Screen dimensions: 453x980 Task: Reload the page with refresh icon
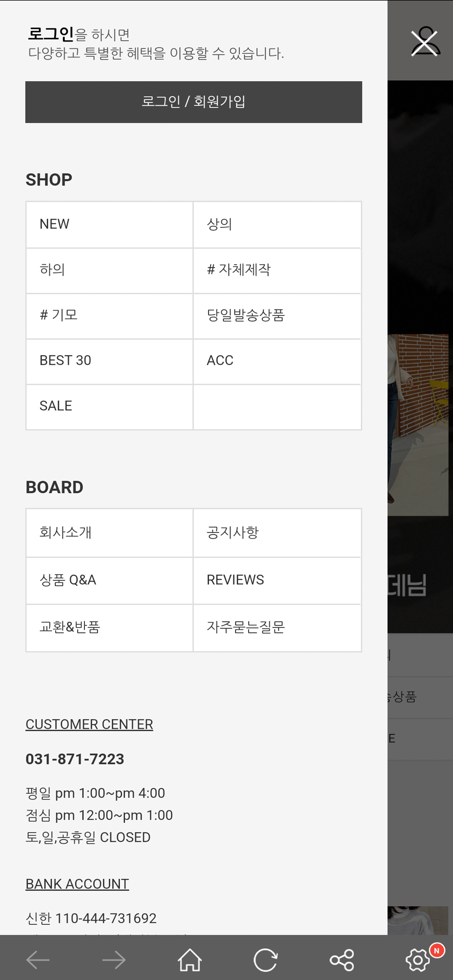pyautogui.click(x=265, y=960)
